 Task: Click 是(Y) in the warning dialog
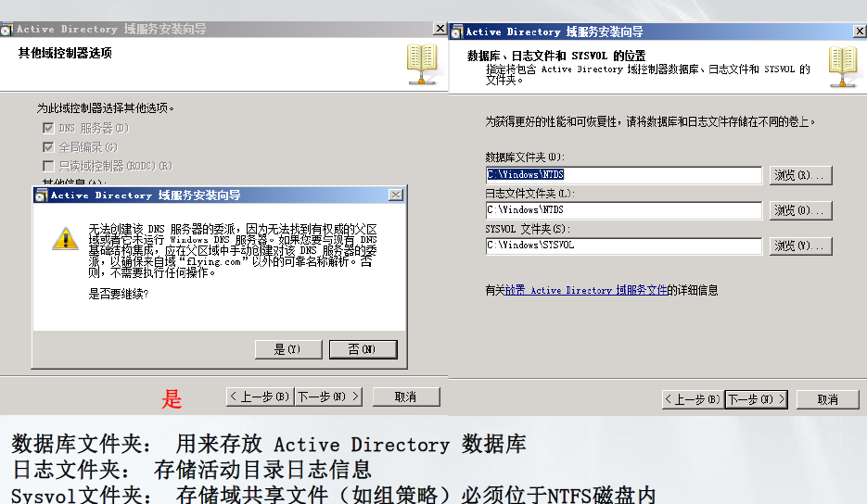tap(288, 349)
